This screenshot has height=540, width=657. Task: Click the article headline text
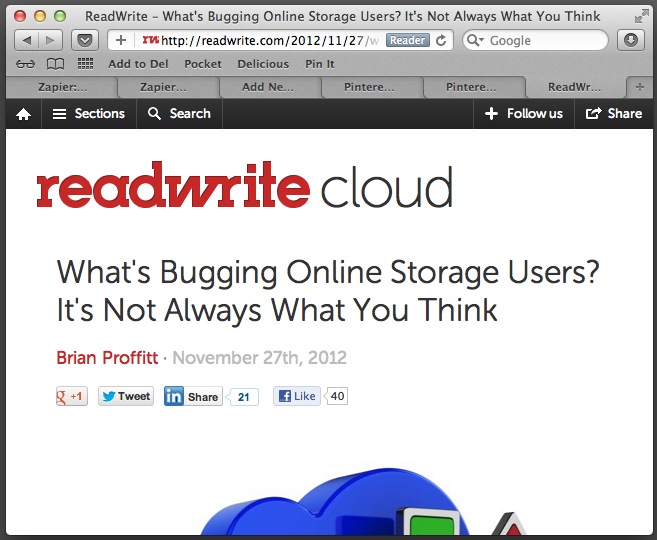coord(328,292)
